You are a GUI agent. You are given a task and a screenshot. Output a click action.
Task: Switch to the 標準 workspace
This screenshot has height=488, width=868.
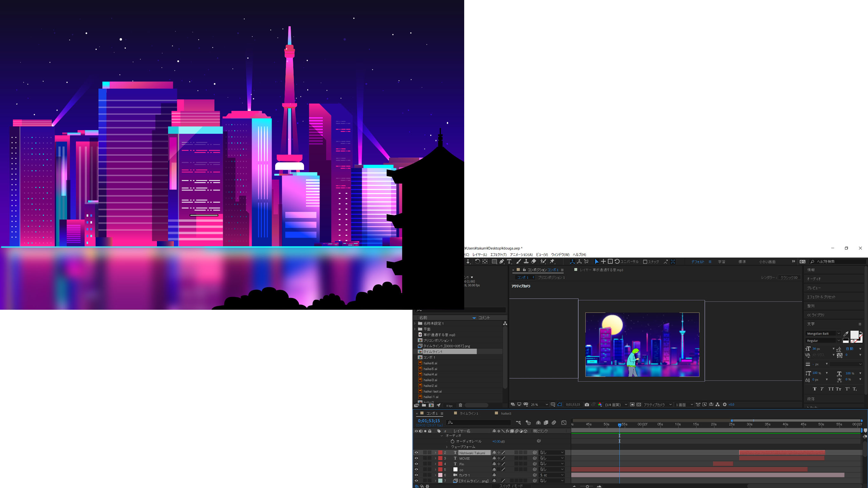click(742, 262)
